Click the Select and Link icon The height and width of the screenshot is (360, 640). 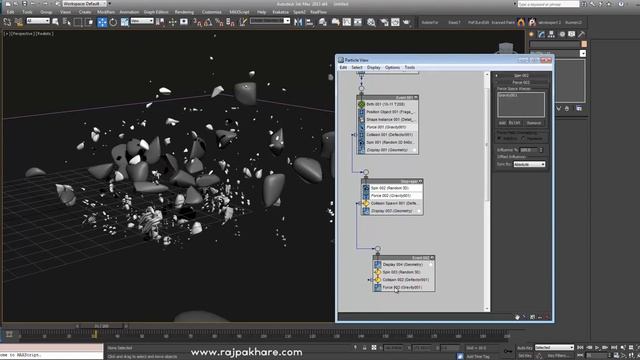click(7, 22)
